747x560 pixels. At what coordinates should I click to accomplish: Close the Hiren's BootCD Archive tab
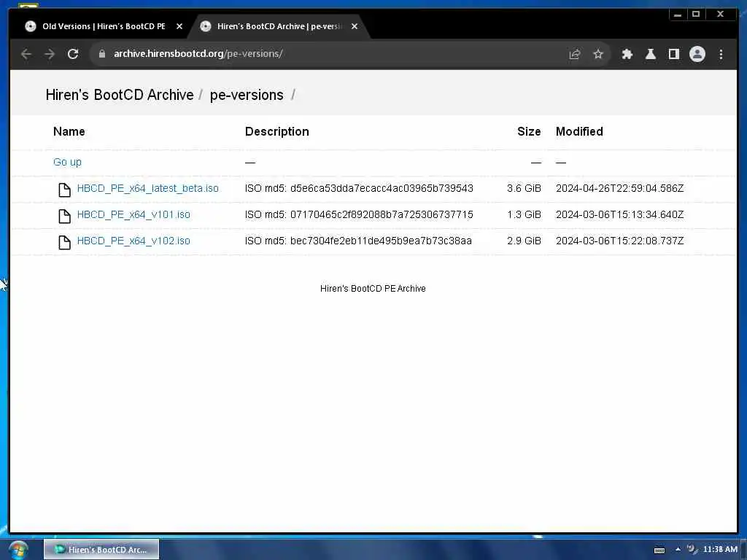click(x=354, y=27)
